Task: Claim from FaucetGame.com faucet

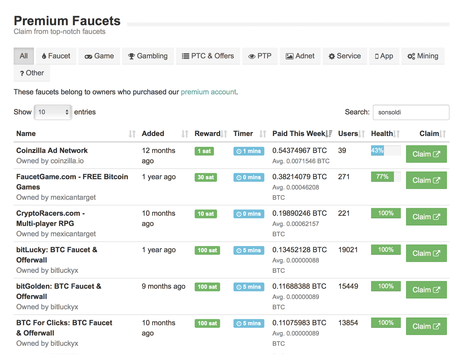Action: [426, 181]
